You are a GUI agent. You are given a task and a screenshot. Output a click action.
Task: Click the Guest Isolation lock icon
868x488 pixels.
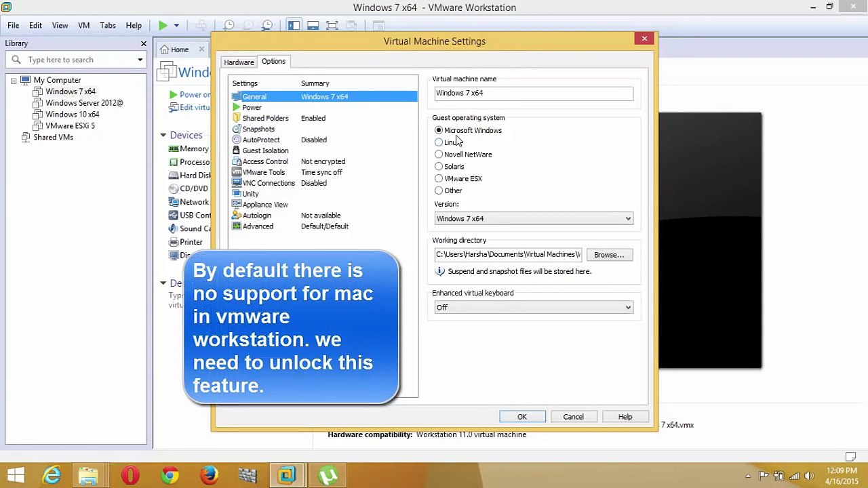(236, 151)
